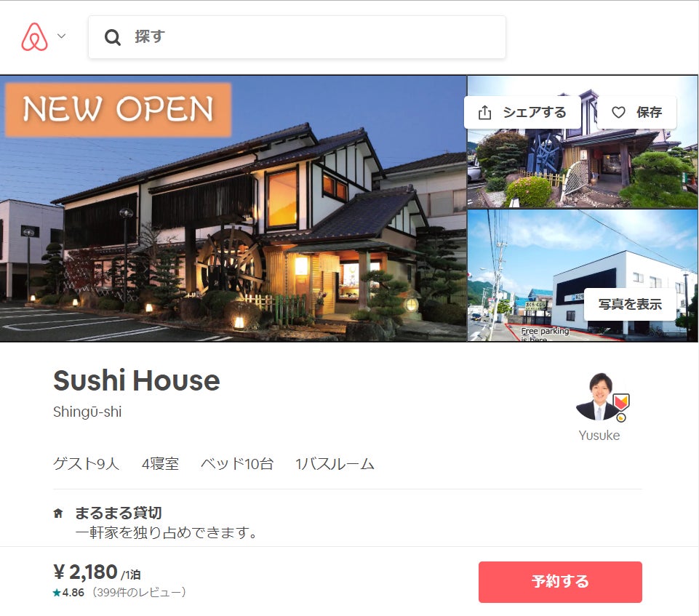This screenshot has width=699, height=616.
Task: Click the 予約する reserve button
Action: pos(560,582)
